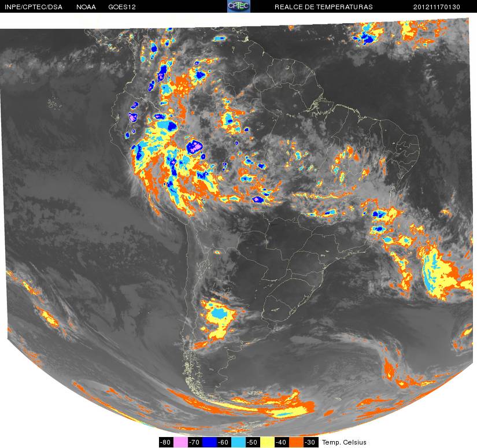This screenshot has height=448, width=477.
Task: Click the 201211170130 timestamp
Action: [x=437, y=7]
